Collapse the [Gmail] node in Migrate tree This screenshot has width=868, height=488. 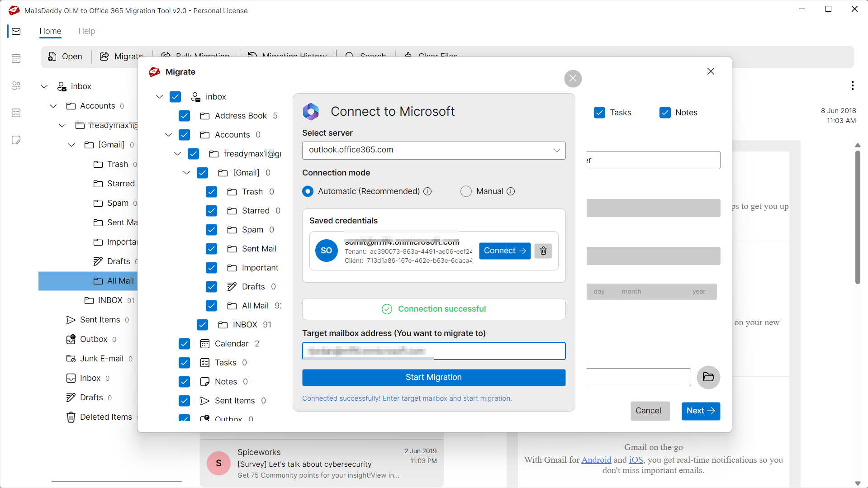tap(186, 173)
